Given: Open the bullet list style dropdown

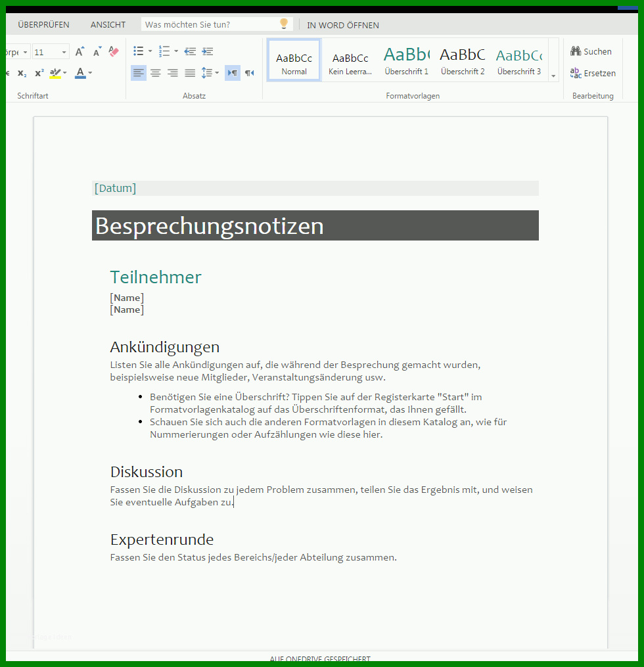Looking at the screenshot, I should tap(150, 51).
